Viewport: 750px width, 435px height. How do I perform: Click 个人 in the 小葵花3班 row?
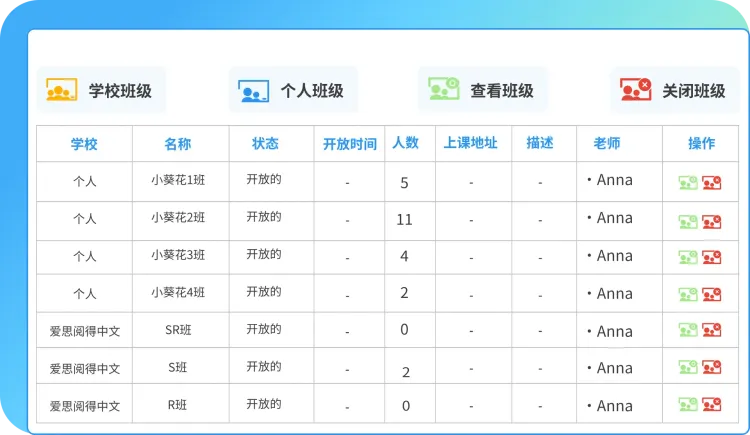[x=85, y=257]
